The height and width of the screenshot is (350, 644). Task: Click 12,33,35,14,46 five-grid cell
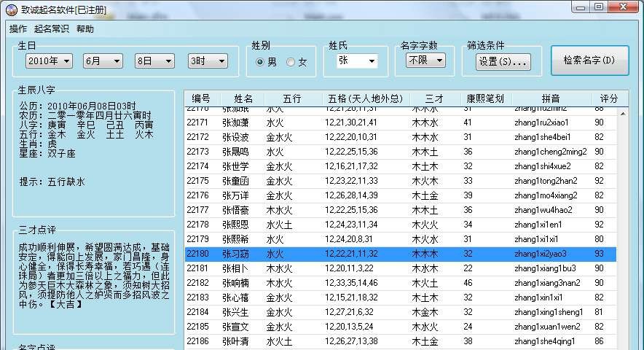tap(351, 283)
